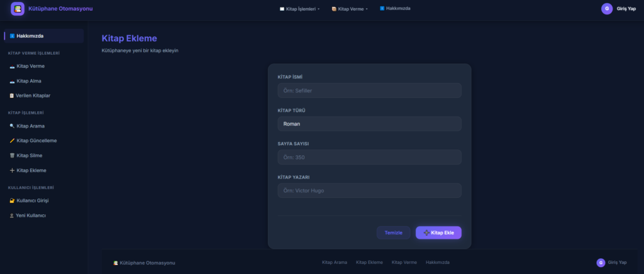Click the Kütüphane Otomasyonu logo icon
Image resolution: width=644 pixels, height=274 pixels.
click(18, 9)
